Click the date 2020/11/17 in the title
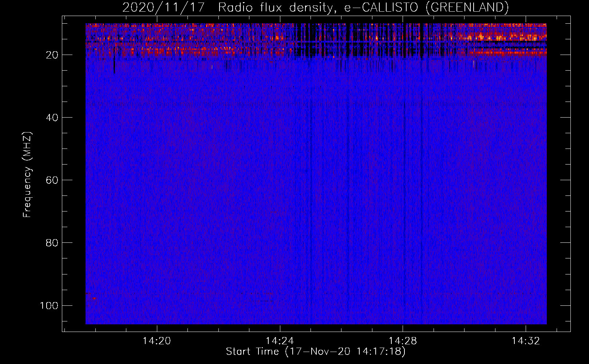The height and width of the screenshot is (364, 589). 163,7
